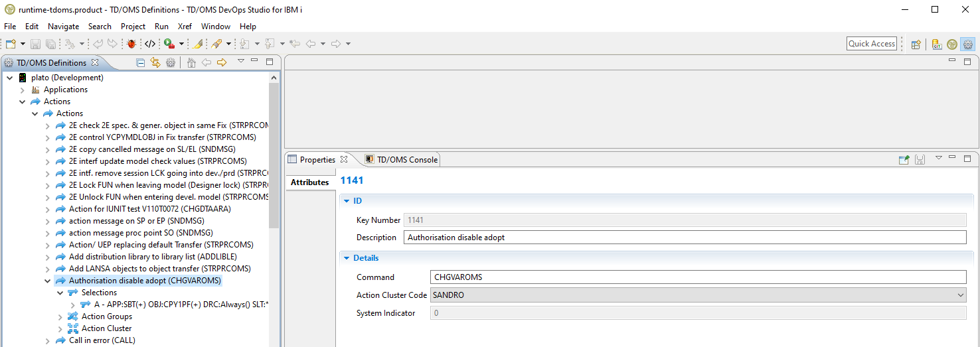Open the Action Cluster Code dropdown
Image resolution: width=980 pixels, height=347 pixels.
click(960, 295)
